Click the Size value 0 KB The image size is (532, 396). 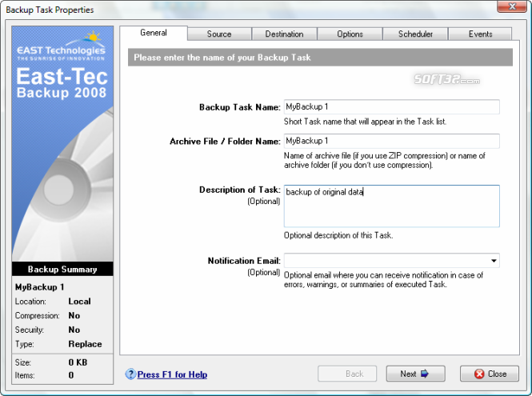click(78, 362)
